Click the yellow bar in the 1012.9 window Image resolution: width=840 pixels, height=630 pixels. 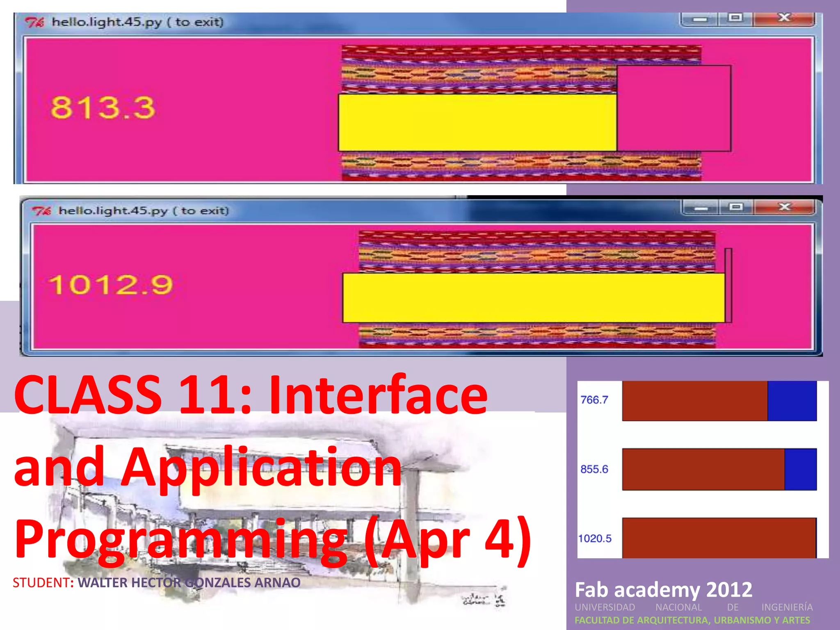(534, 298)
